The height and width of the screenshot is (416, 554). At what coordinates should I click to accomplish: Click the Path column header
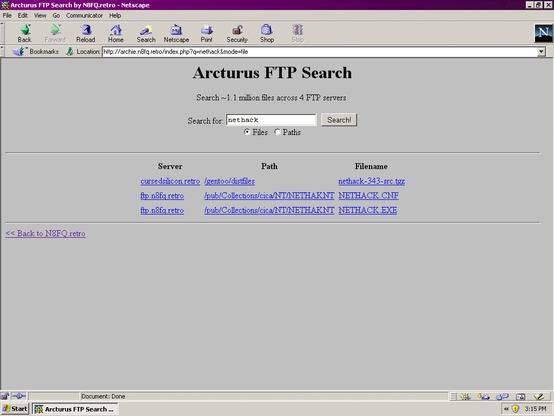(269, 166)
